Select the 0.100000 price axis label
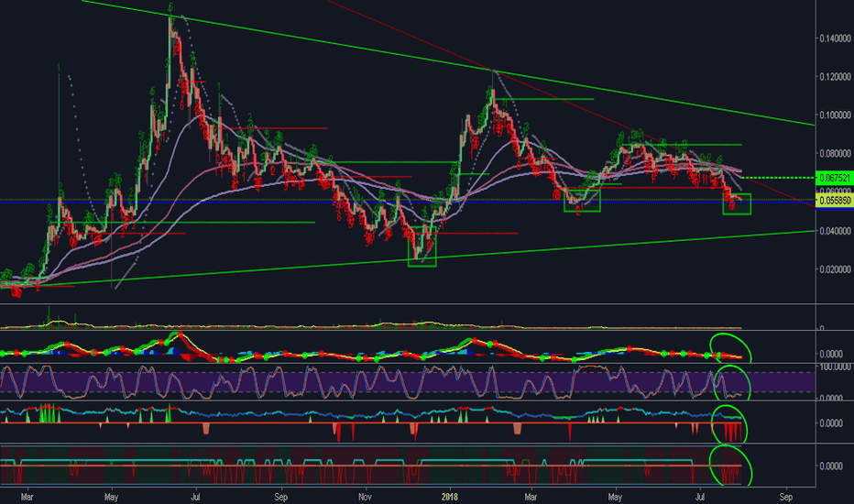The height and width of the screenshot is (504, 854). click(x=835, y=115)
